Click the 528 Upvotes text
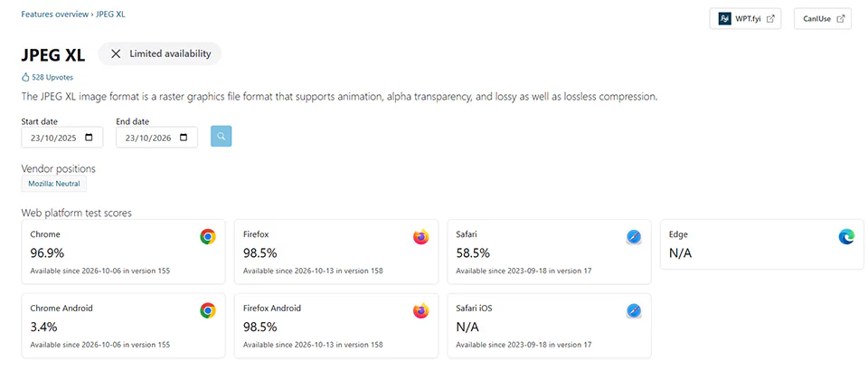 [x=52, y=78]
